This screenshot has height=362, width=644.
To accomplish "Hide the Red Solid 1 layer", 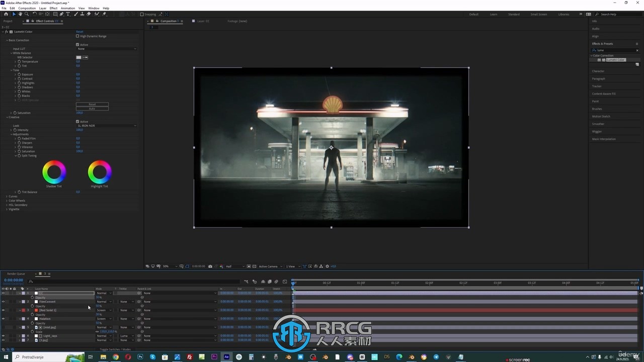I will [3, 310].
